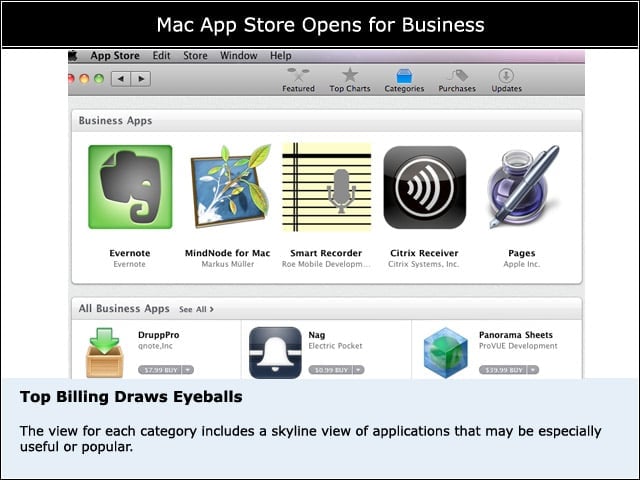Open the Citrix Receiver icon
This screenshot has height=480, width=640.
point(424,187)
